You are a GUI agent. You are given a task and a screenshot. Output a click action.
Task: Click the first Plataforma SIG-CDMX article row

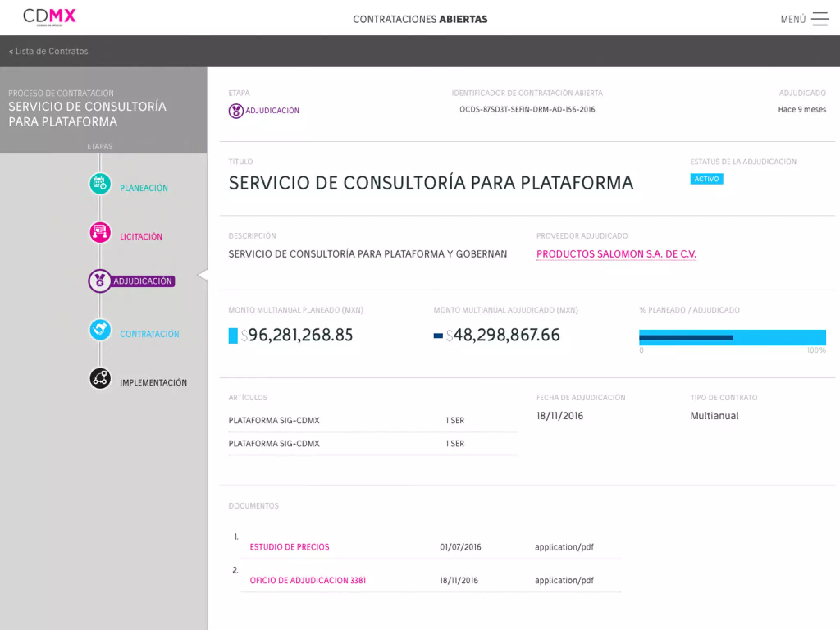coord(274,420)
